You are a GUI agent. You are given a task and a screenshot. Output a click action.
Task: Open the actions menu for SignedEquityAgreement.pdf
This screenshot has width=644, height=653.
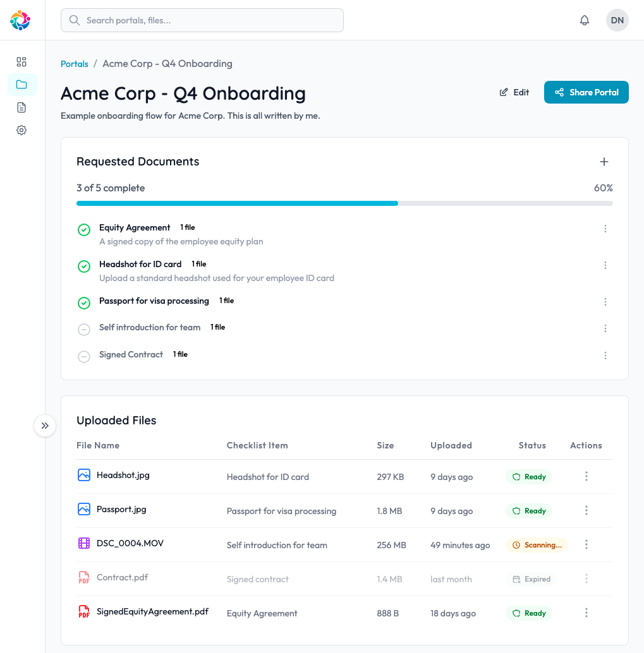tap(586, 613)
